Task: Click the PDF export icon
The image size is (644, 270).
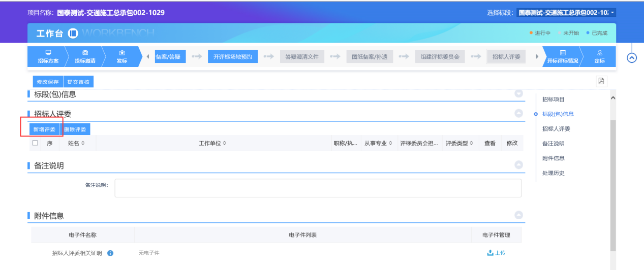Action: point(601,82)
